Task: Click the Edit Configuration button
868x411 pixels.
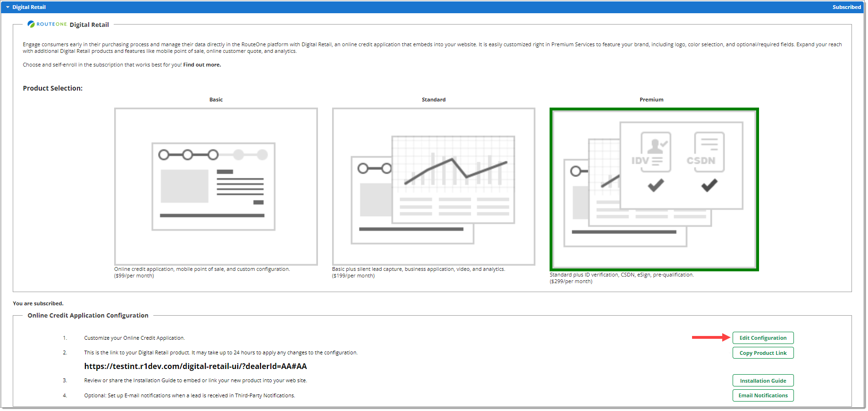Action: (x=763, y=338)
